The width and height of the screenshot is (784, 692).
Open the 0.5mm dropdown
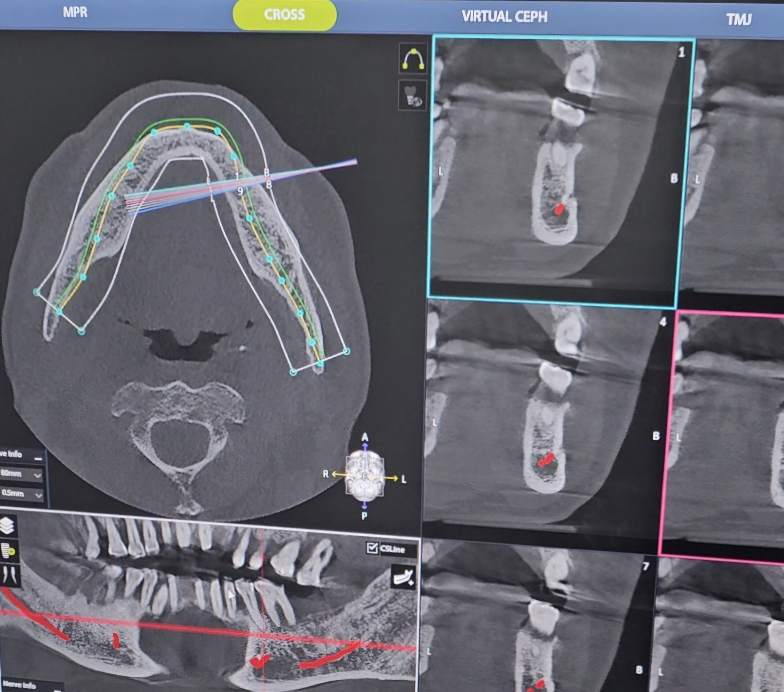pos(21,494)
